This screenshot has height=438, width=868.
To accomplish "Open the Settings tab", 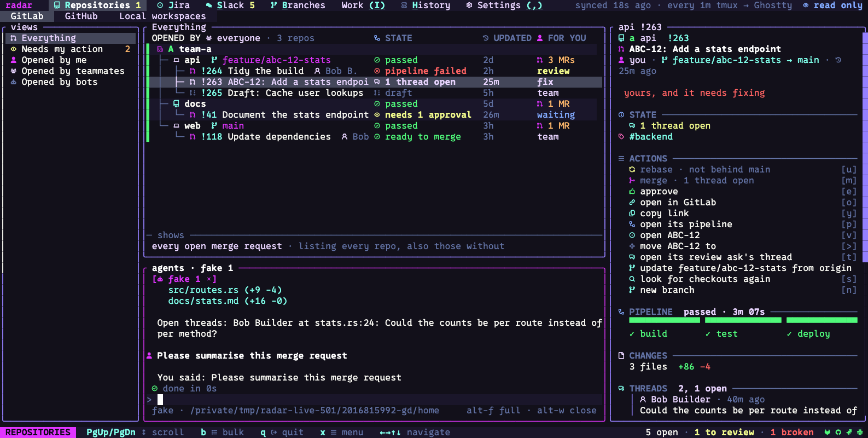I will (504, 5).
